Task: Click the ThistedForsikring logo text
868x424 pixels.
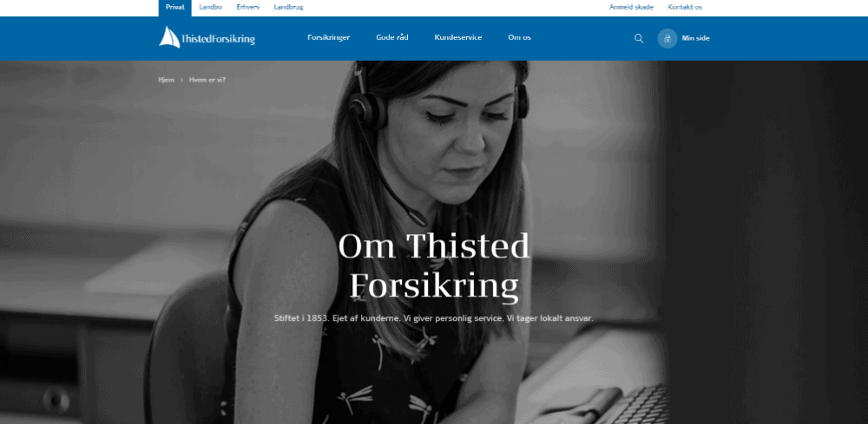Action: 218,39
